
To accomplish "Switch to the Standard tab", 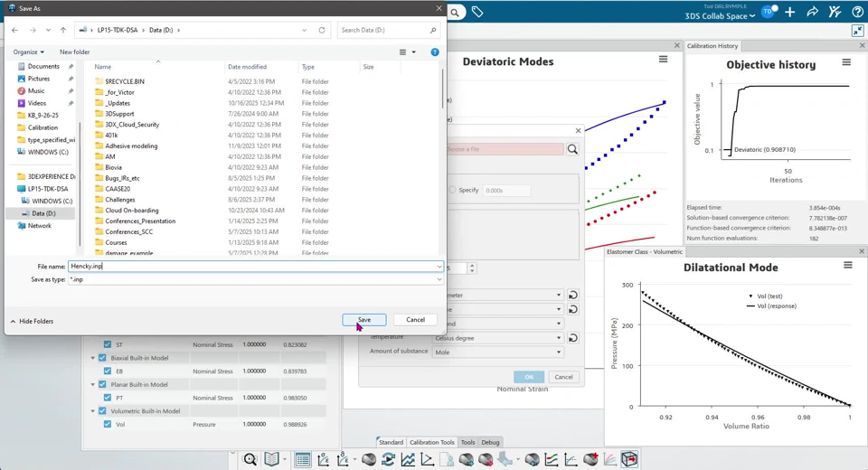I will (x=391, y=442).
